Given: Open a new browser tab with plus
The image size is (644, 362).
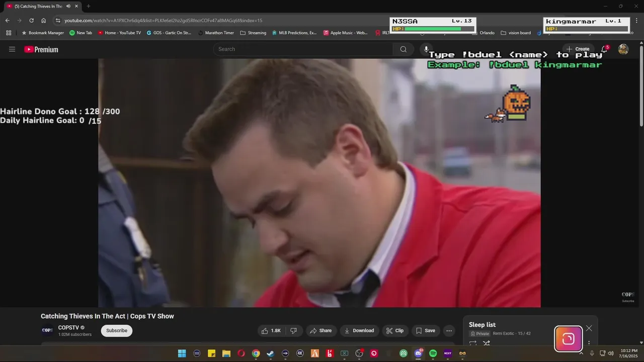Looking at the screenshot, I should click(89, 6).
